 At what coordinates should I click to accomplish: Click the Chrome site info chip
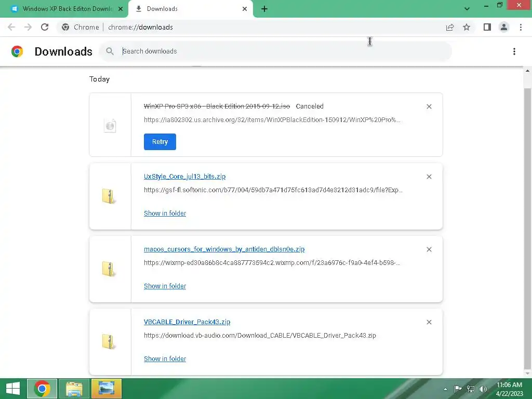coord(81,27)
